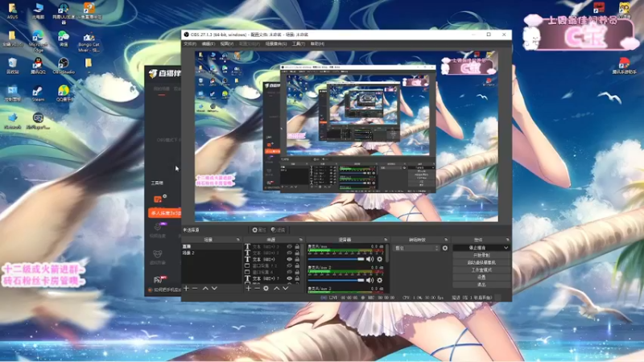Open the 腾讯QQ desktop shortcut

pos(38,66)
